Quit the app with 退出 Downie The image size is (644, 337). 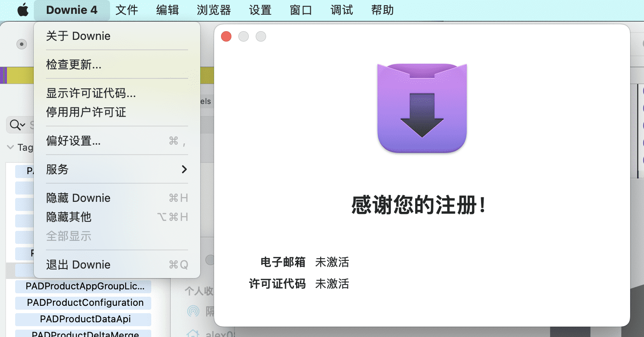click(117, 265)
